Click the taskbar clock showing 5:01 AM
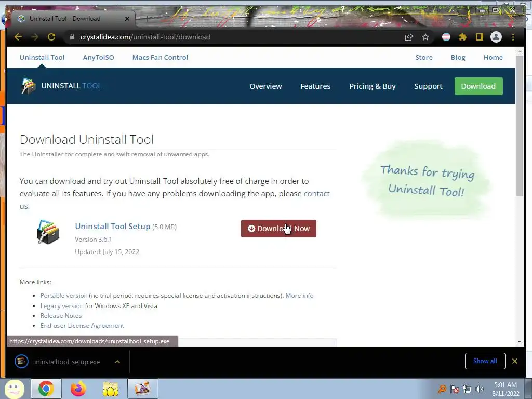 506,389
